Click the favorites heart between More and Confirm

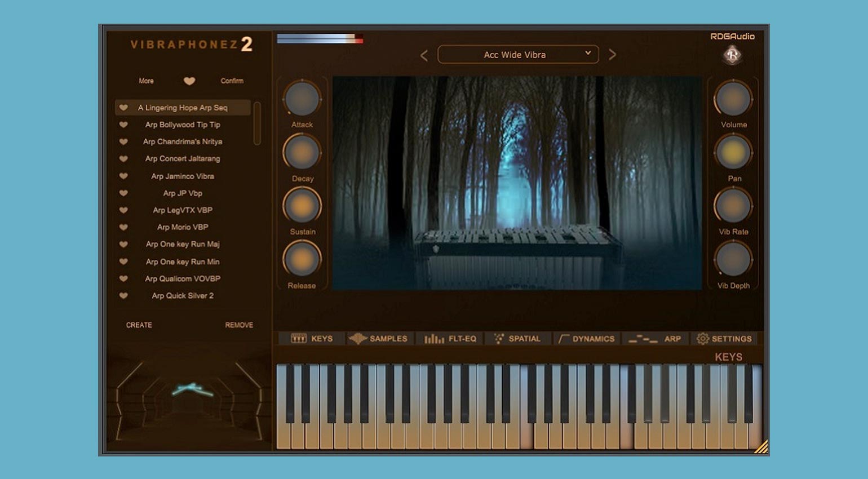click(189, 81)
